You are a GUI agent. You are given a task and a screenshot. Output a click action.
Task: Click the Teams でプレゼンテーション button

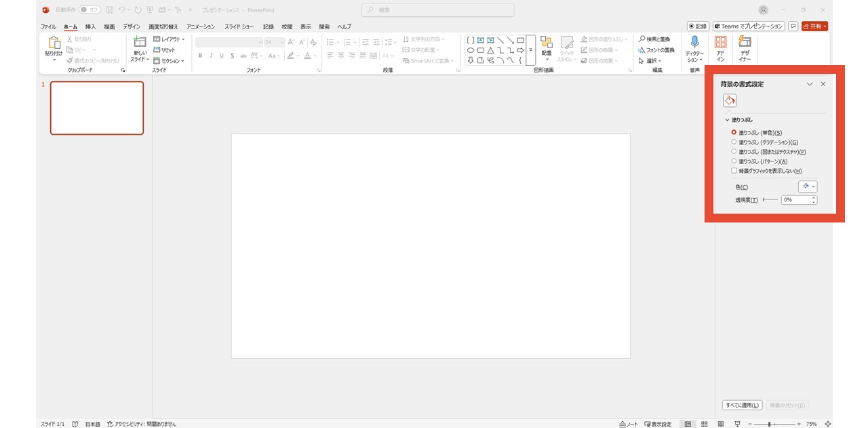pyautogui.click(x=749, y=26)
